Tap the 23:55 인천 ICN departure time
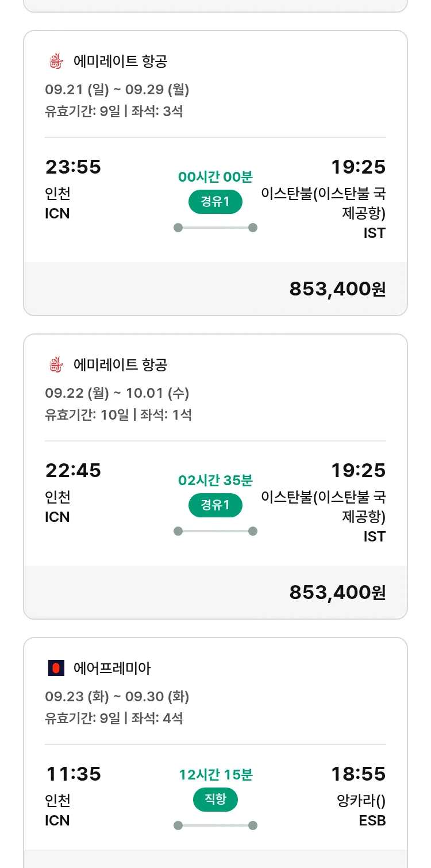The width and height of the screenshot is (431, 868). [73, 167]
